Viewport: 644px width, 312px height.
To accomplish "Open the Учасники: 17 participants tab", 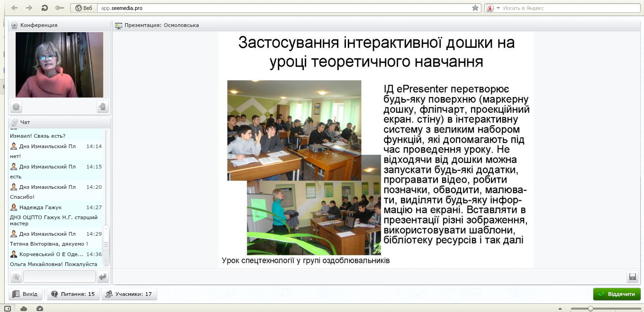I will (129, 294).
